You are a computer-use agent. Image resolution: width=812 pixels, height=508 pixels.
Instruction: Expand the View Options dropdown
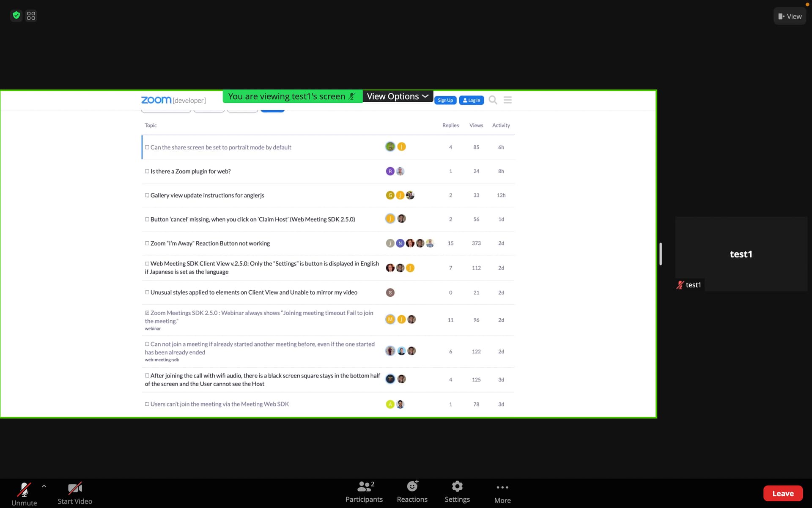398,96
